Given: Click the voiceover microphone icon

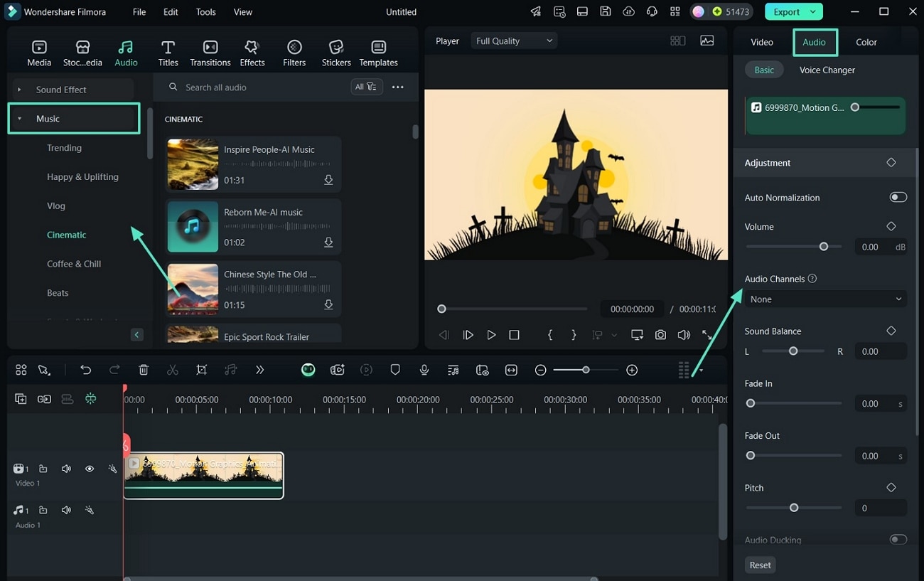Looking at the screenshot, I should coord(424,370).
